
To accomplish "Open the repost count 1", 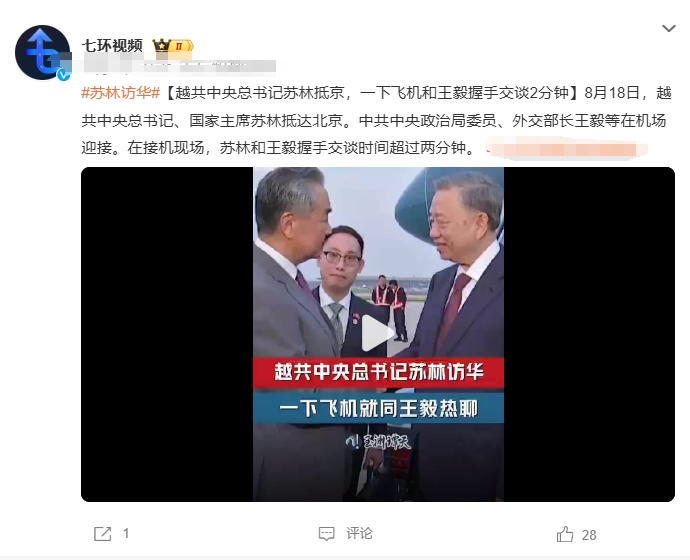I will [x=126, y=534].
